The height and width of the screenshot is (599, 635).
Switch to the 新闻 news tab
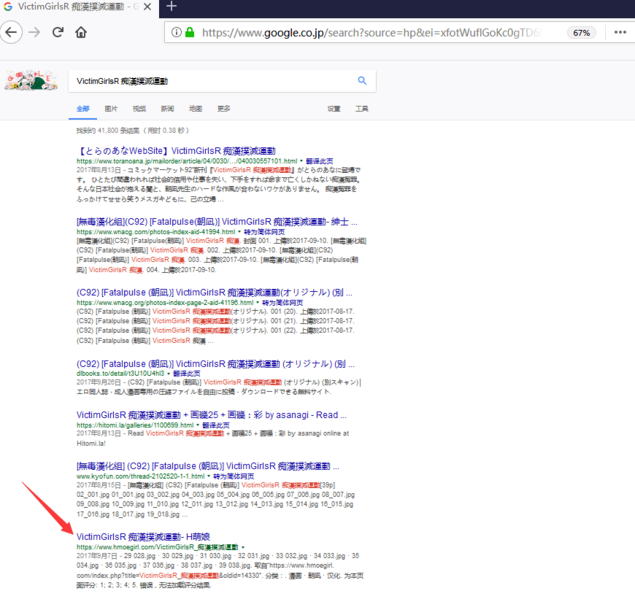coord(167,108)
